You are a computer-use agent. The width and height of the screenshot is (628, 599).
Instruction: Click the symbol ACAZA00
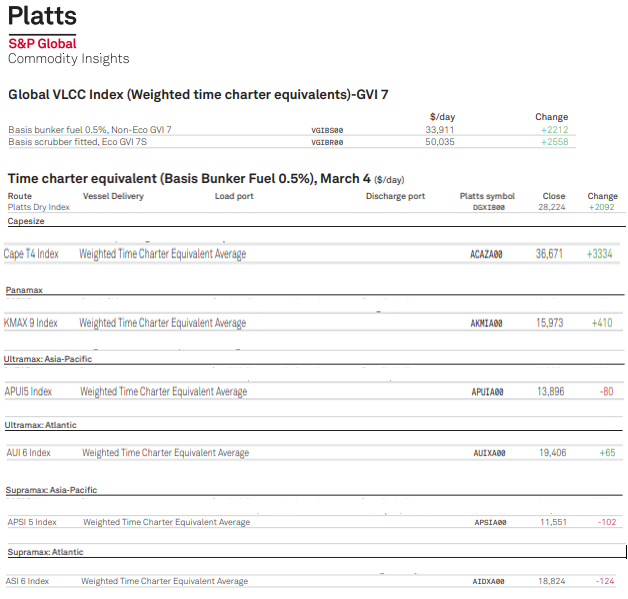coord(486,254)
